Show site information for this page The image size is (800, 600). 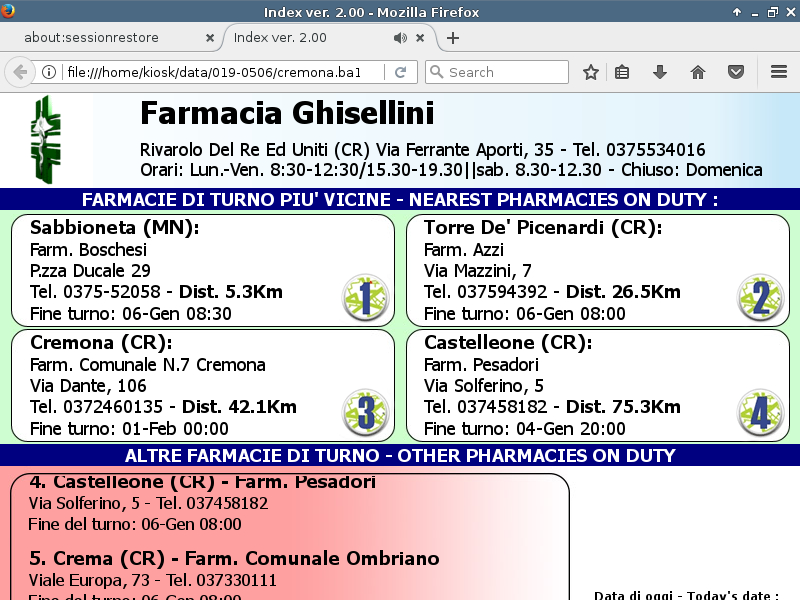(x=48, y=72)
